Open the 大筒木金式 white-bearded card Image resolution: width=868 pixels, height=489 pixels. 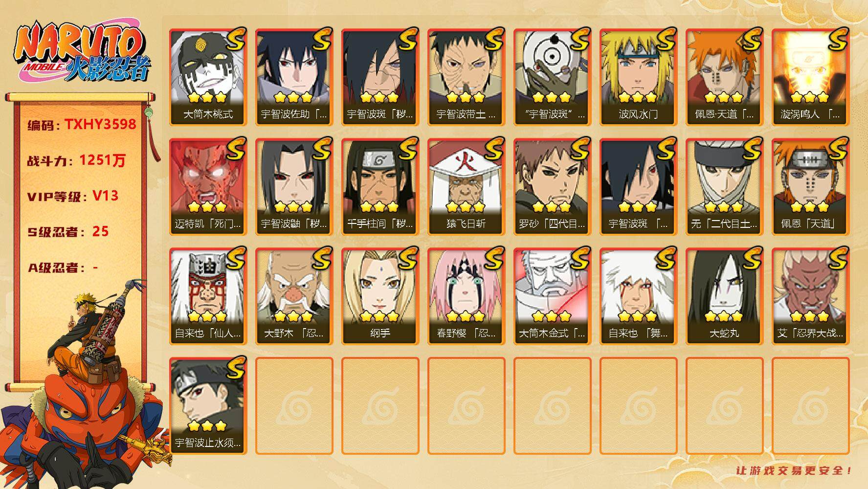[x=552, y=296]
